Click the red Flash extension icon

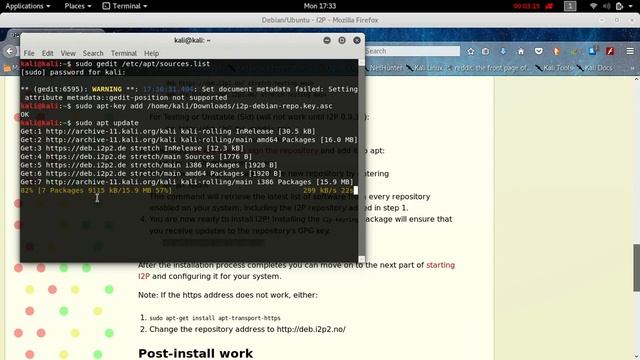pyautogui.click(x=610, y=51)
